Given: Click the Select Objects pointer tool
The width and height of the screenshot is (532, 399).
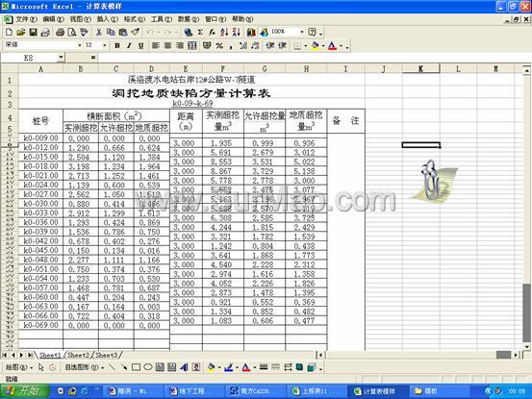Looking at the screenshot, I should click(x=41, y=367).
